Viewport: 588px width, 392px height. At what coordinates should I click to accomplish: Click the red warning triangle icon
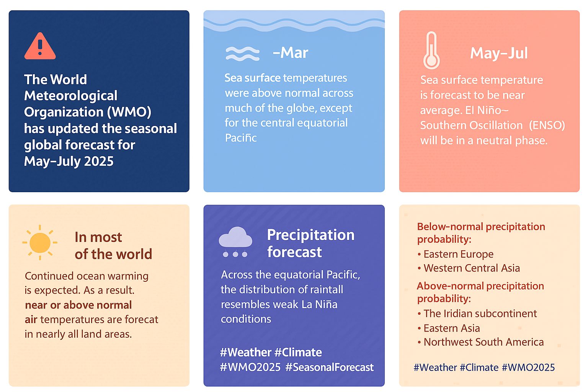pyautogui.click(x=40, y=46)
